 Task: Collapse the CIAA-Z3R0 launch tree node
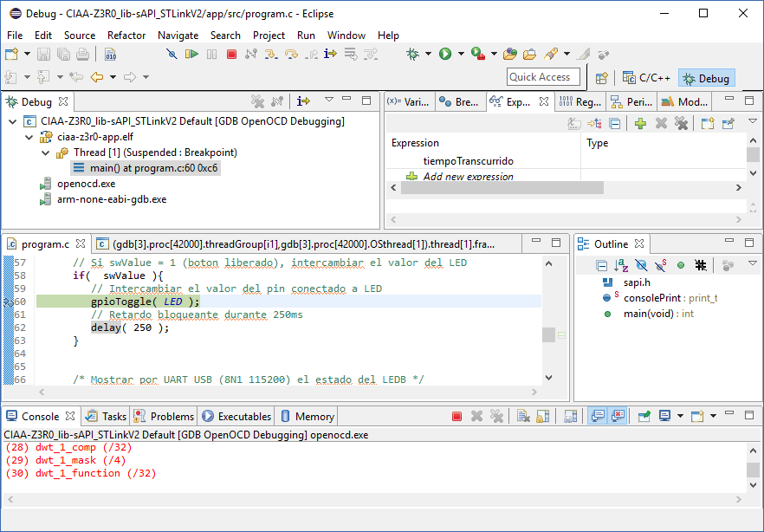[13, 121]
